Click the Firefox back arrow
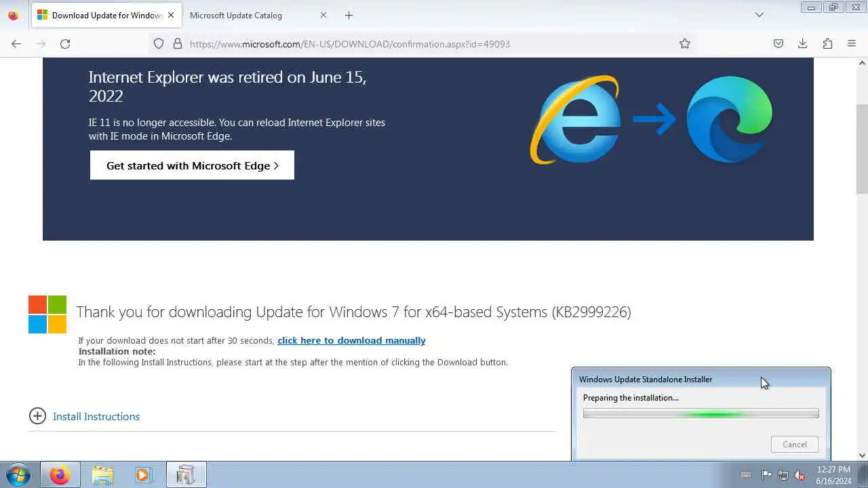The width and height of the screenshot is (868, 488). click(x=16, y=43)
